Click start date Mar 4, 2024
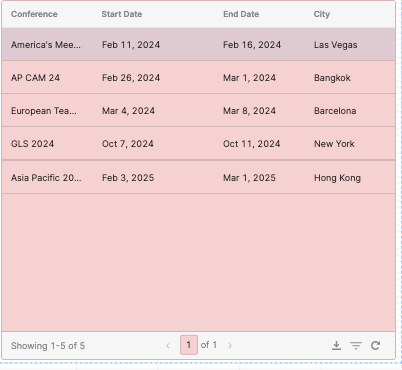 pos(128,111)
